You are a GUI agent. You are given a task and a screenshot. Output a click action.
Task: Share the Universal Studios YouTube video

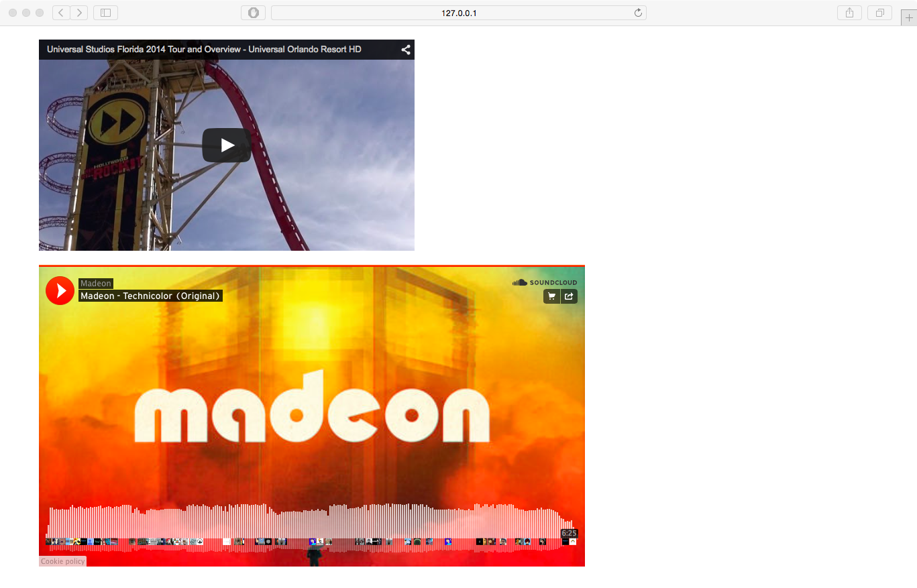pyautogui.click(x=405, y=50)
